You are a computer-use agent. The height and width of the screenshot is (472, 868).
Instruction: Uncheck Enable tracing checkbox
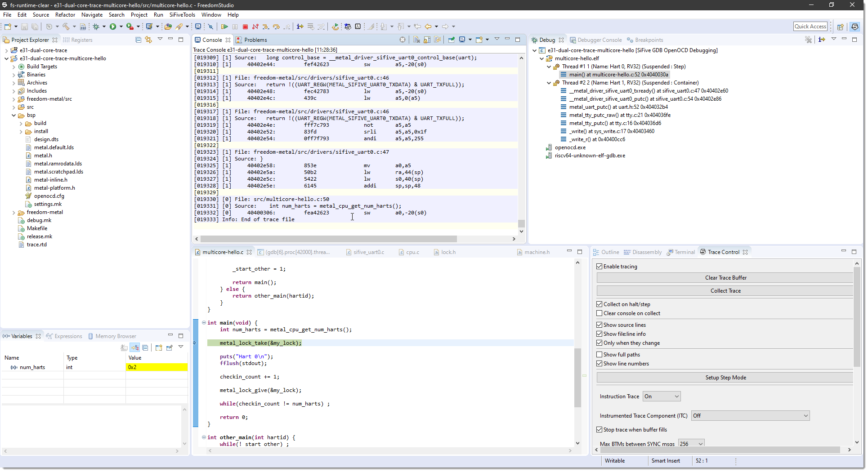tap(599, 267)
